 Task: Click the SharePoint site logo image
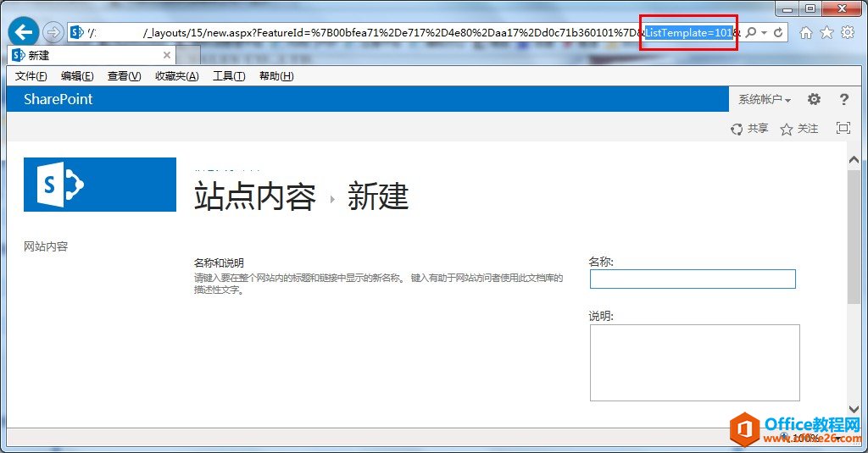(100, 185)
